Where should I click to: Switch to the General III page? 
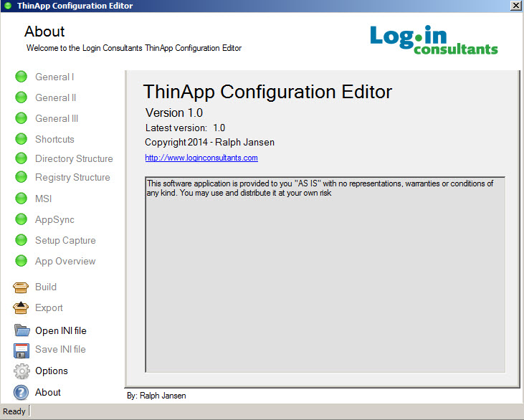tap(57, 118)
